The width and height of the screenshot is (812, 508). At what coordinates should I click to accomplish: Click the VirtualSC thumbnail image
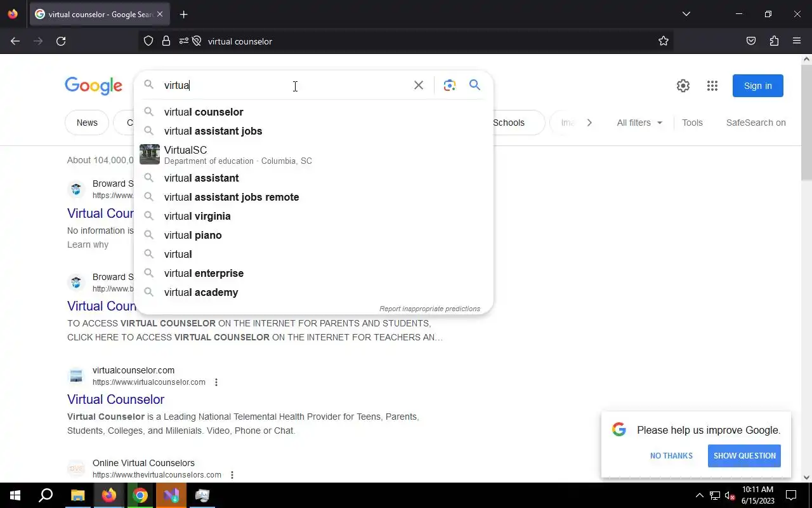coord(150,154)
